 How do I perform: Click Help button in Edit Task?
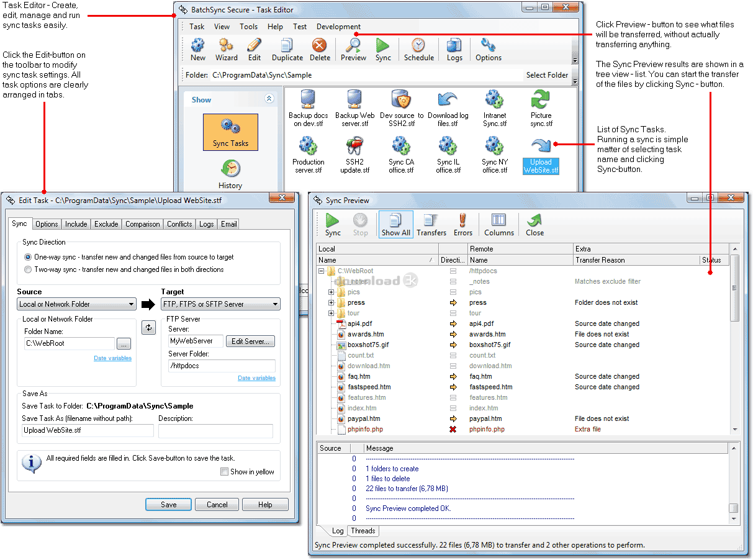[x=265, y=505]
